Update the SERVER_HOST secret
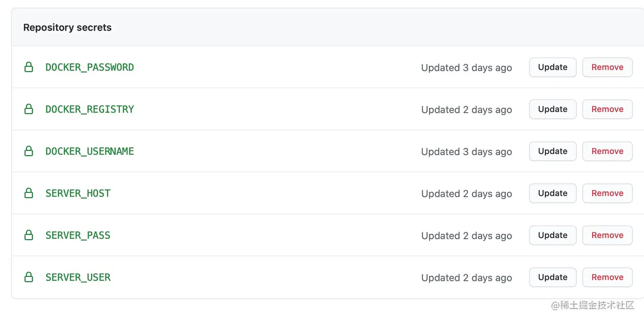 (553, 193)
